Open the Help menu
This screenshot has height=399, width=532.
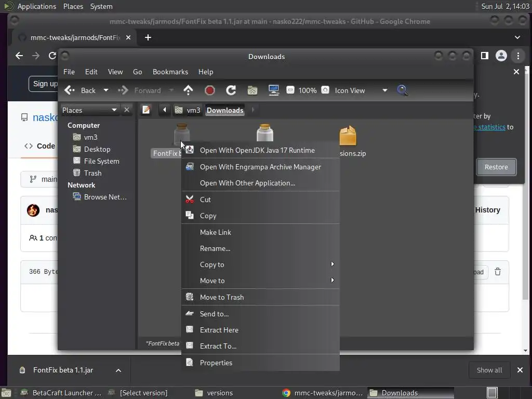click(206, 72)
